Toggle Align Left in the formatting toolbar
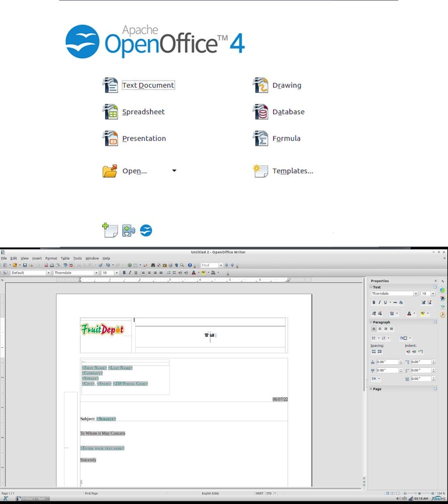Viewport: 448px width, 504px height. point(143,273)
